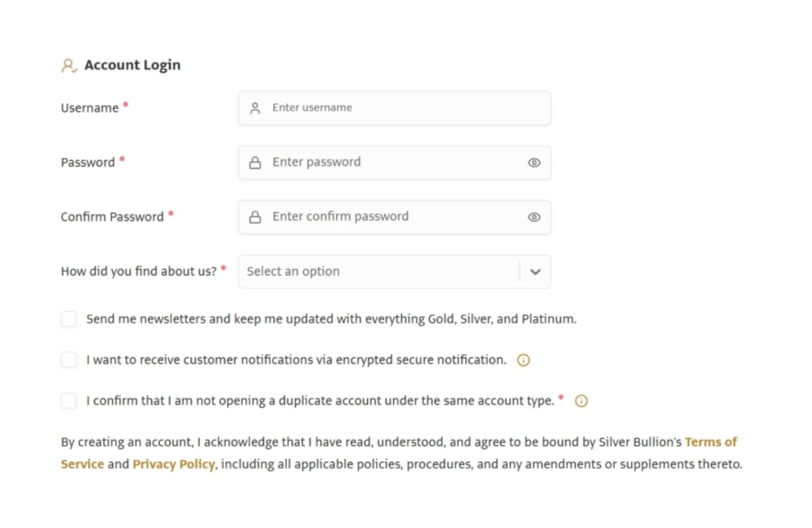Click the Account Login heading text
Viewport: 812px width, 528px height.
tap(132, 65)
